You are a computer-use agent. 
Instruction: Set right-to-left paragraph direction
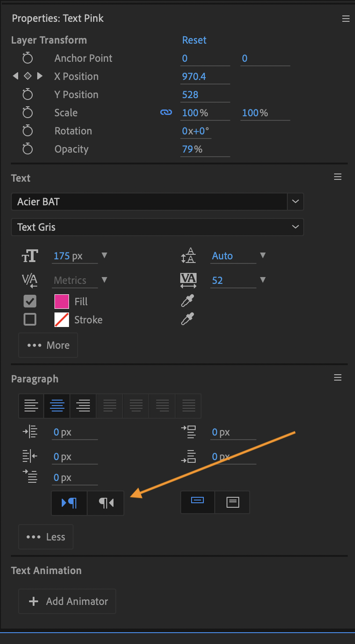click(x=105, y=503)
